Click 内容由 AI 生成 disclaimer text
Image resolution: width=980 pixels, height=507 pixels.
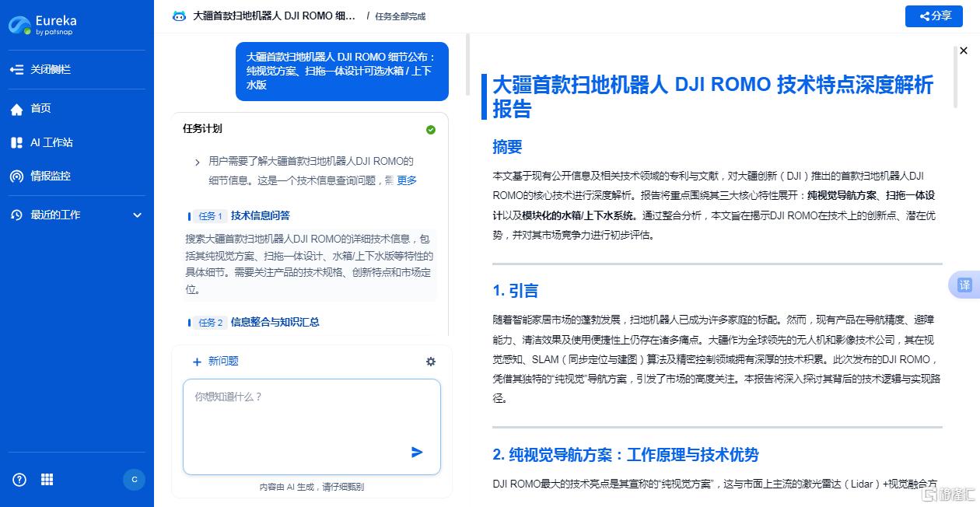[x=312, y=487]
